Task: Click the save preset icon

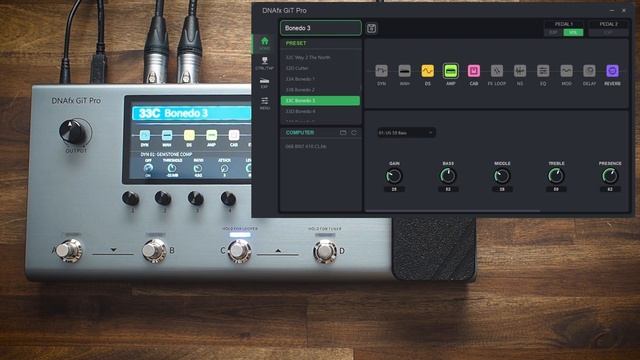Action: point(371,28)
